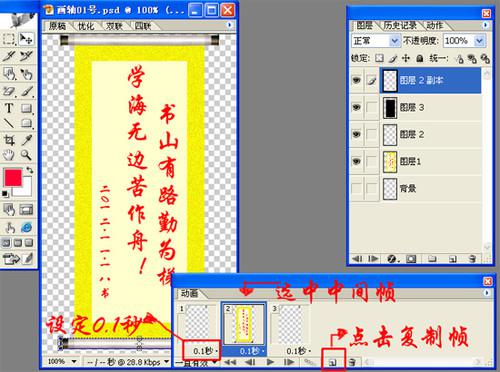Select the Rectangular Marquee tool

pos(9,39)
